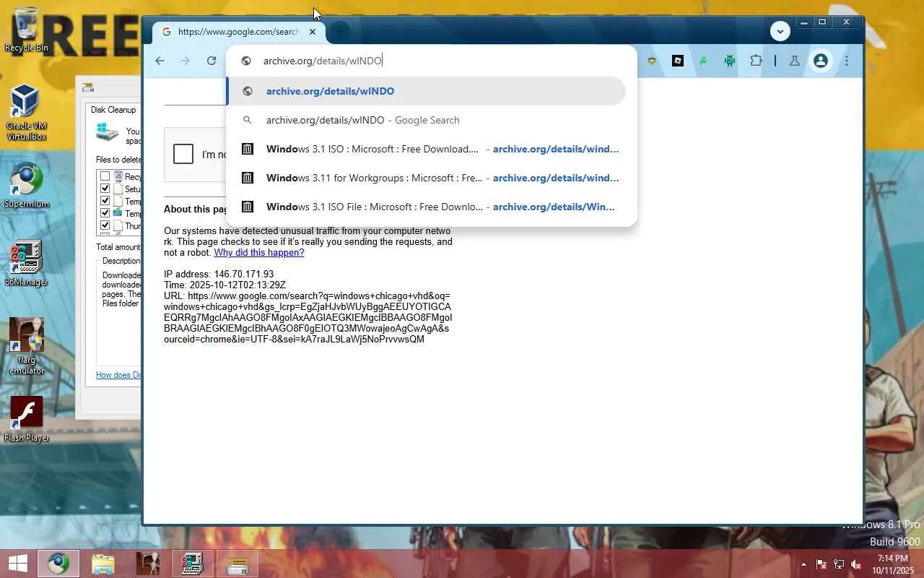The width and height of the screenshot is (924, 578).
Task: Open the network status tray icon
Action: tap(839, 564)
